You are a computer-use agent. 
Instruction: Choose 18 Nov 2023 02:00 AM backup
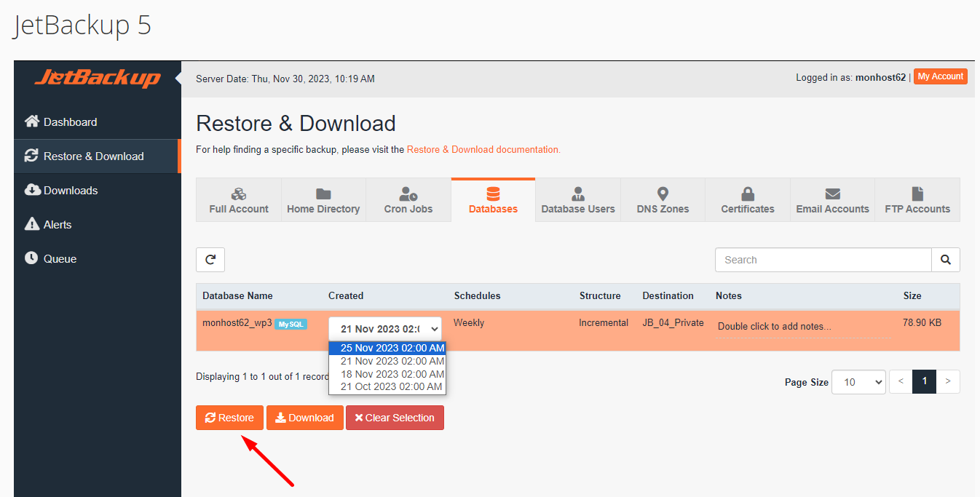pos(387,374)
